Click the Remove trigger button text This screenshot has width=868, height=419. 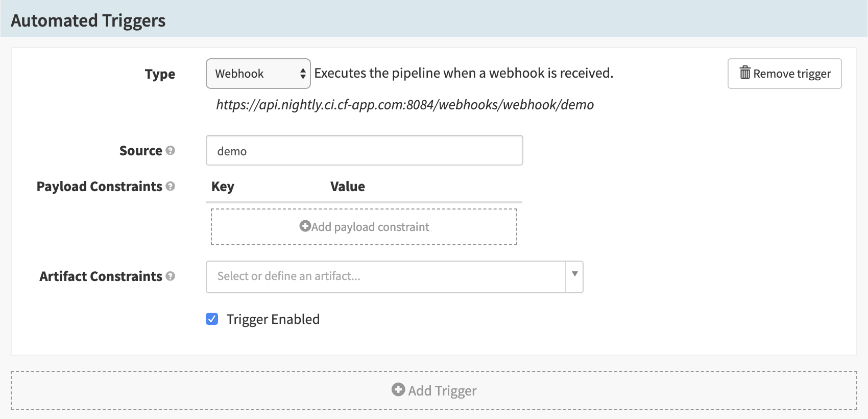tap(792, 74)
